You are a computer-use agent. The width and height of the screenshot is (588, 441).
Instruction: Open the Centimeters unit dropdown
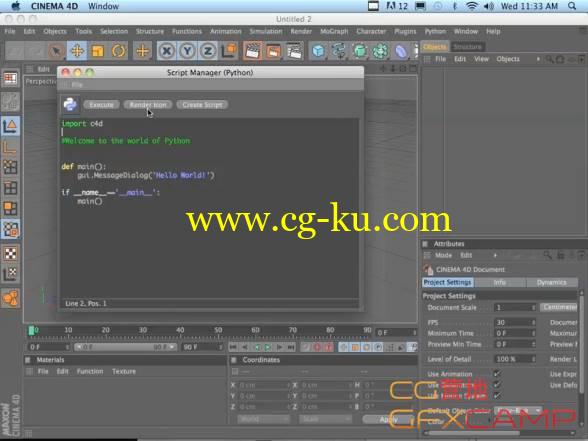click(559, 307)
